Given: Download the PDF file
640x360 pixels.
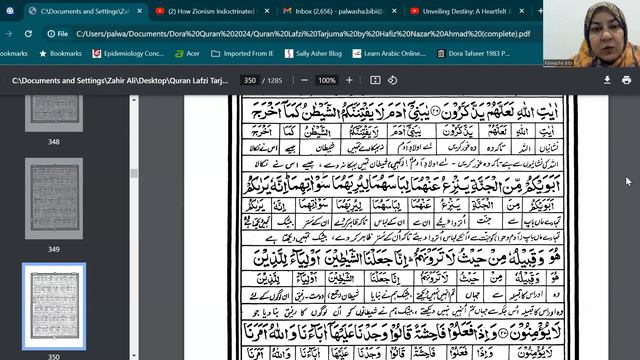Looking at the screenshot, I should (x=607, y=80).
